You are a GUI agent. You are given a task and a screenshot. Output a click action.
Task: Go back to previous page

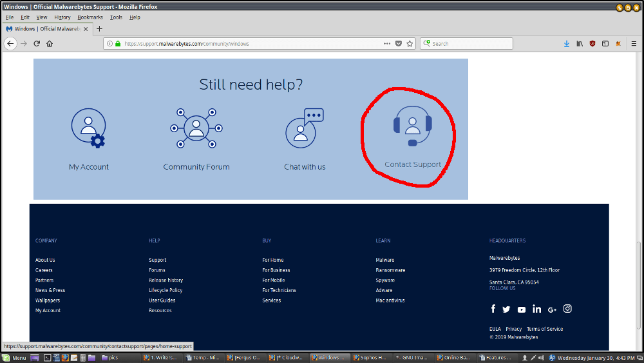(x=10, y=44)
